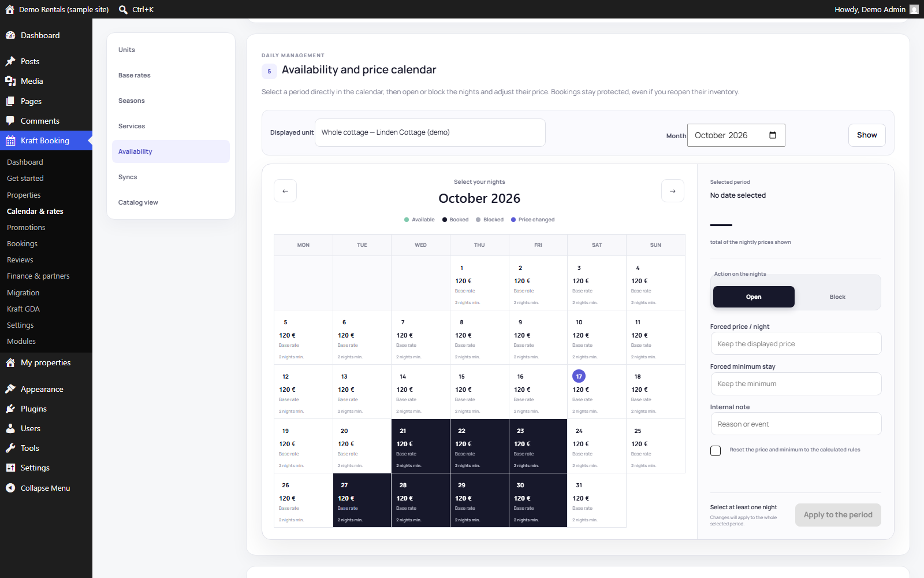Screen dimensions: 924x578
Task: Open the Services tab
Action: (x=171, y=126)
